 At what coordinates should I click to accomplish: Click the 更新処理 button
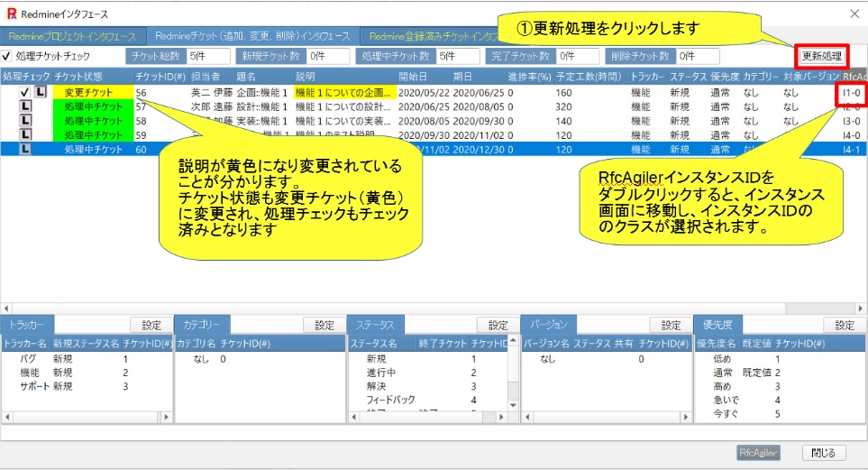click(x=821, y=56)
